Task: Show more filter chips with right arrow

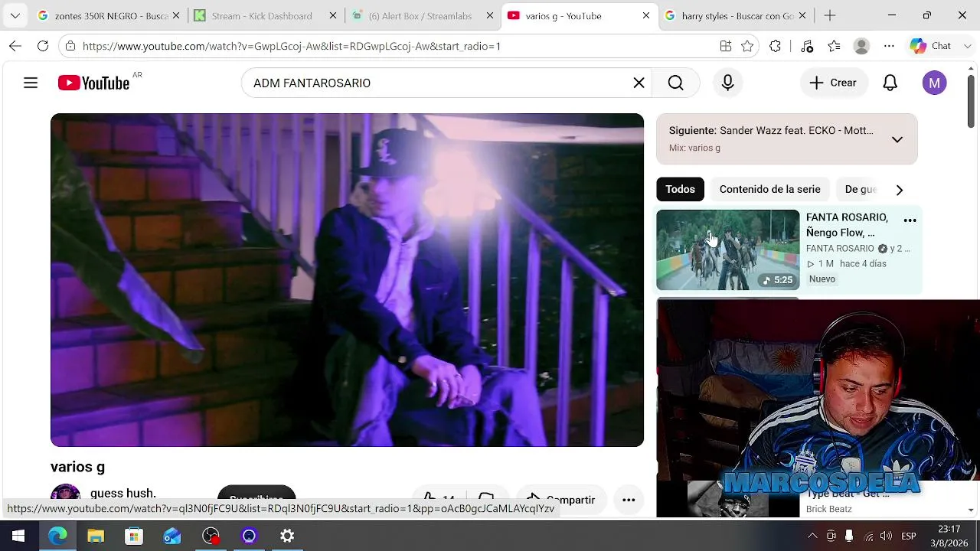Action: [x=900, y=190]
